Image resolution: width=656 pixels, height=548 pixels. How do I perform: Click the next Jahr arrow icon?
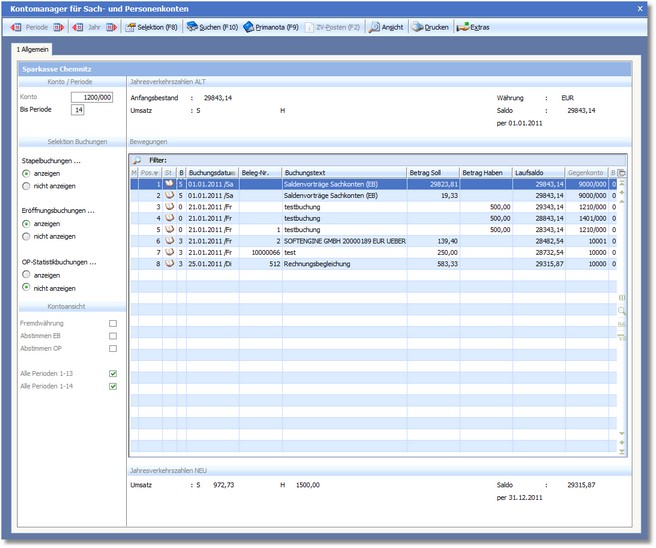[111, 27]
